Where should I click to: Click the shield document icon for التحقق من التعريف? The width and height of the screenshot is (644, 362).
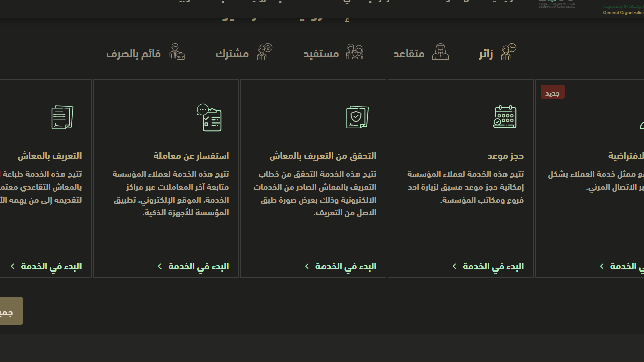click(x=357, y=117)
